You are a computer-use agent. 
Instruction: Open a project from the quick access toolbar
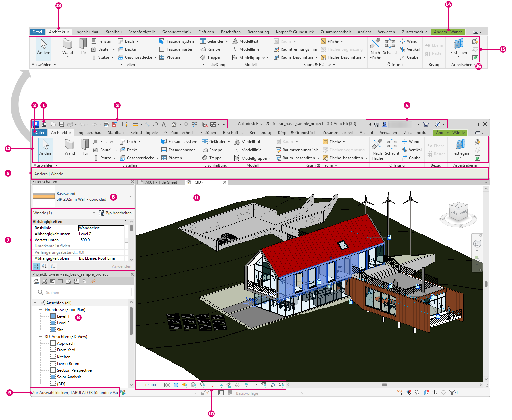tap(53, 124)
